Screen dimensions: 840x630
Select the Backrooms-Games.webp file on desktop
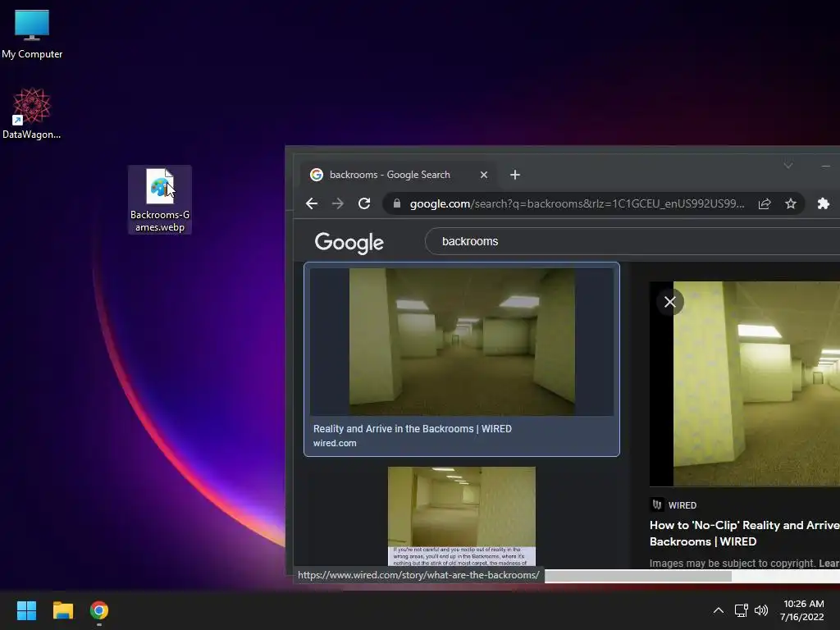160,200
